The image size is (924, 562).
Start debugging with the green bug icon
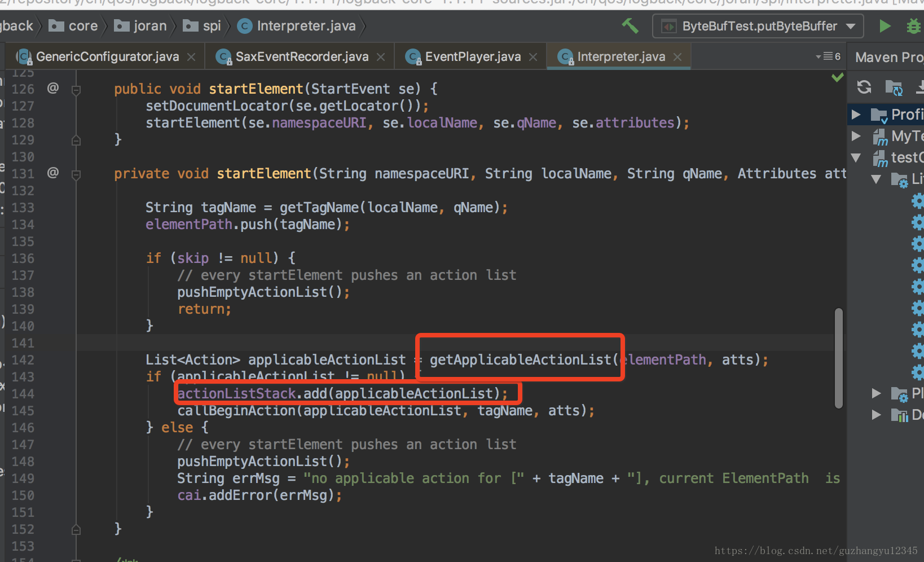tap(913, 26)
